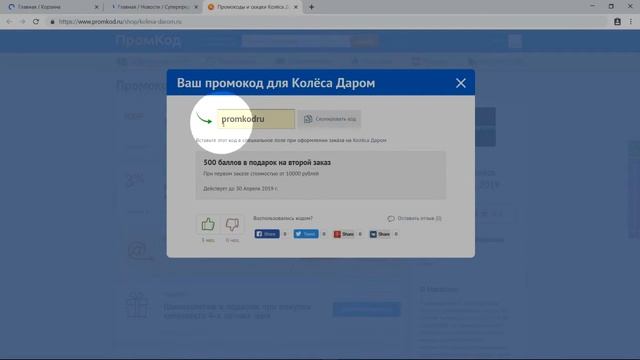The width and height of the screenshot is (640, 360).
Task: Switch to the first browser tab
Action: (52, 7)
